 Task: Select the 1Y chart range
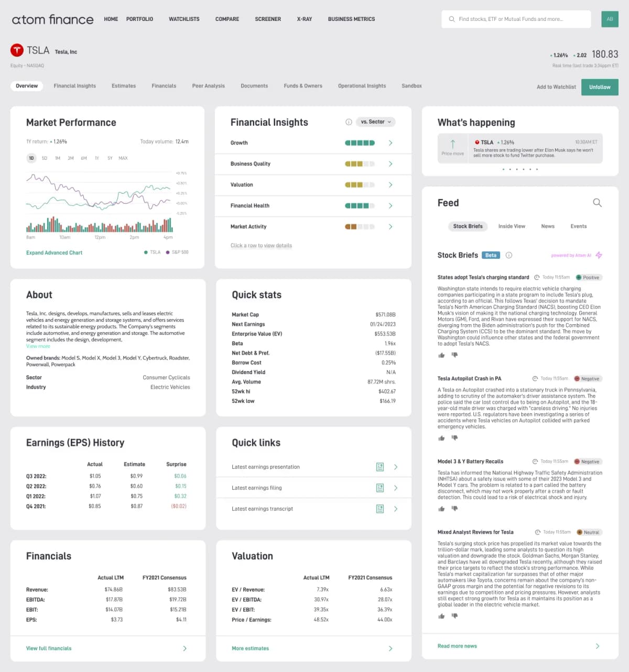(97, 158)
